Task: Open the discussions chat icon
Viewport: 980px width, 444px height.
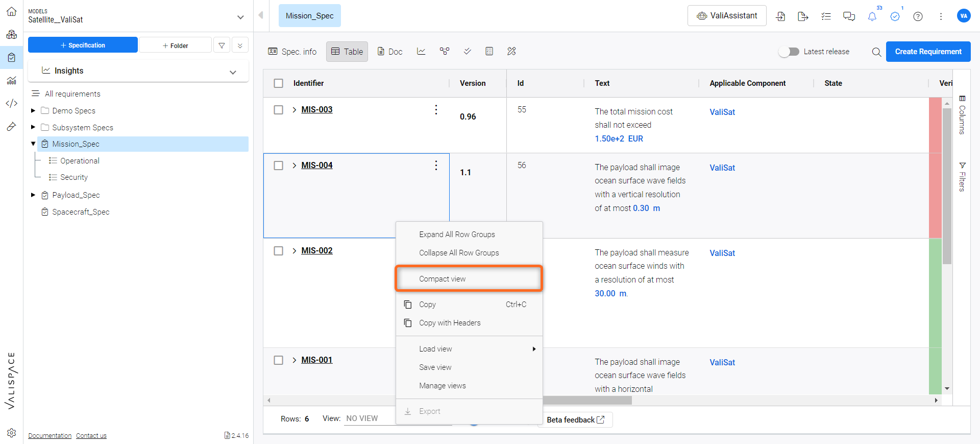Action: click(x=849, y=16)
